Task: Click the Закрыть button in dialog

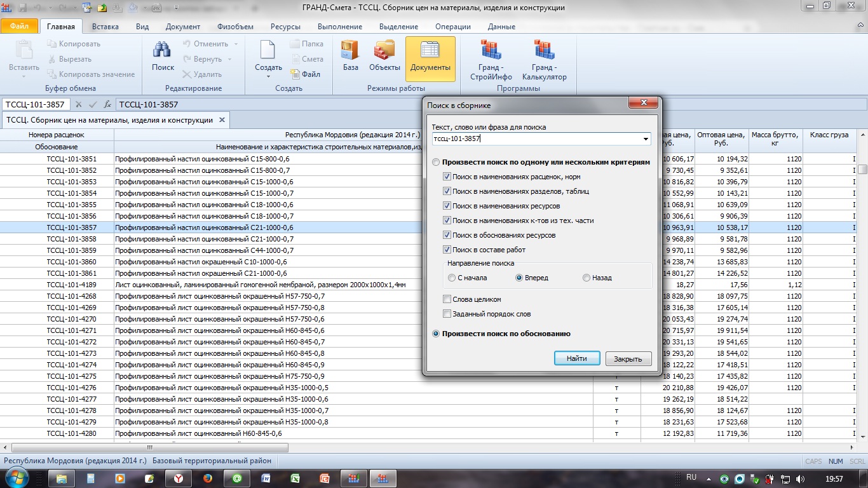Action: click(x=628, y=359)
